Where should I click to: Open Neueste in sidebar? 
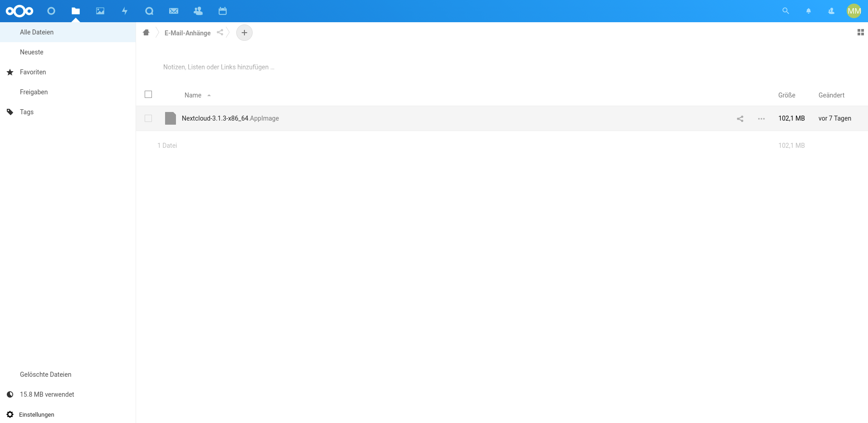tap(68, 52)
